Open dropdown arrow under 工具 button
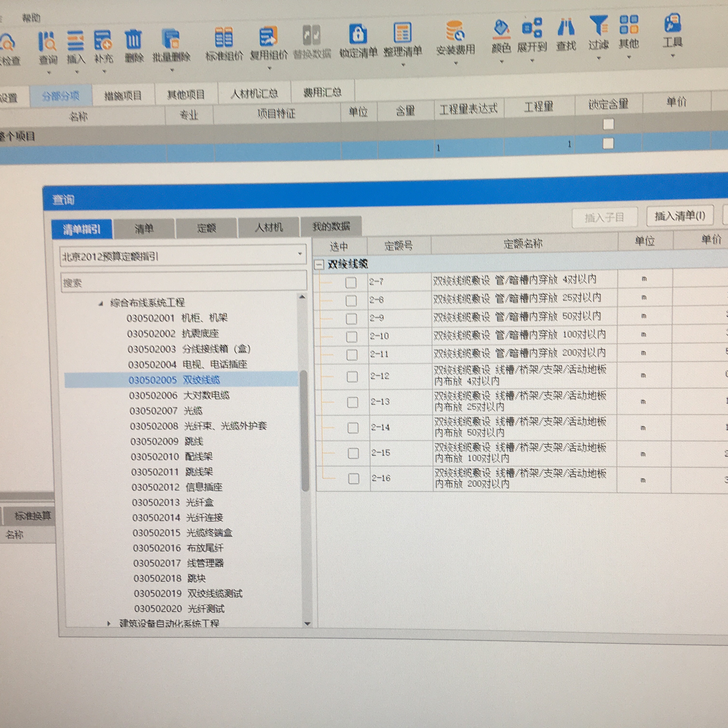Image resolution: width=728 pixels, height=728 pixels. [x=673, y=56]
